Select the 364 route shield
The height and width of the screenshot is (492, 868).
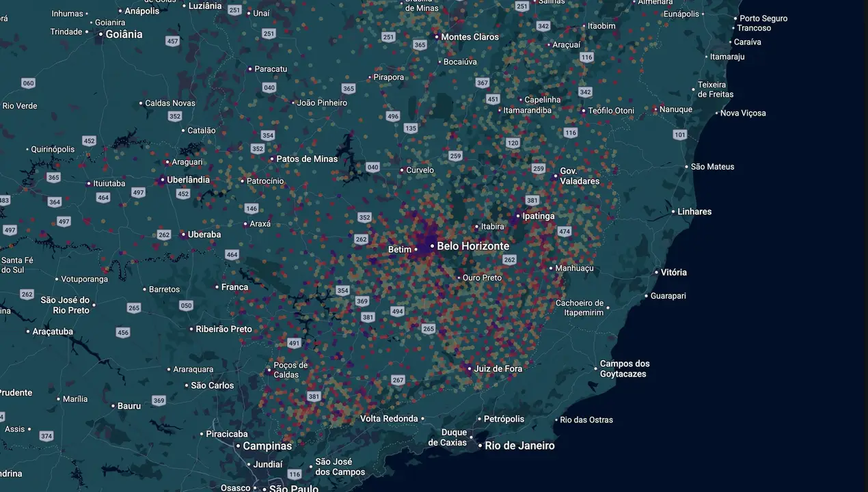[x=55, y=202]
